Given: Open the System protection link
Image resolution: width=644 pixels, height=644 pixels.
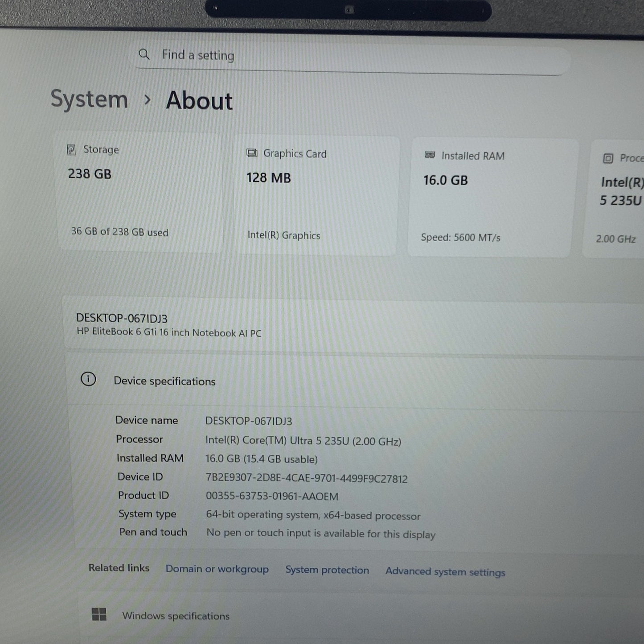Looking at the screenshot, I should pyautogui.click(x=327, y=570).
